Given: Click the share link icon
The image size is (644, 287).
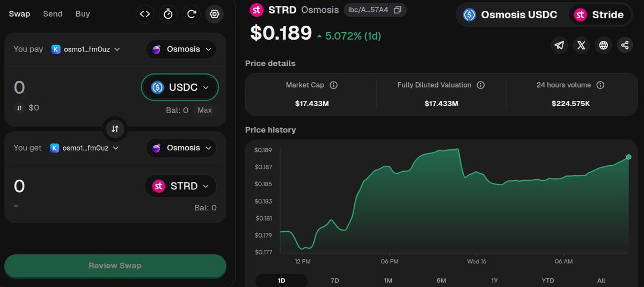Looking at the screenshot, I should (625, 45).
